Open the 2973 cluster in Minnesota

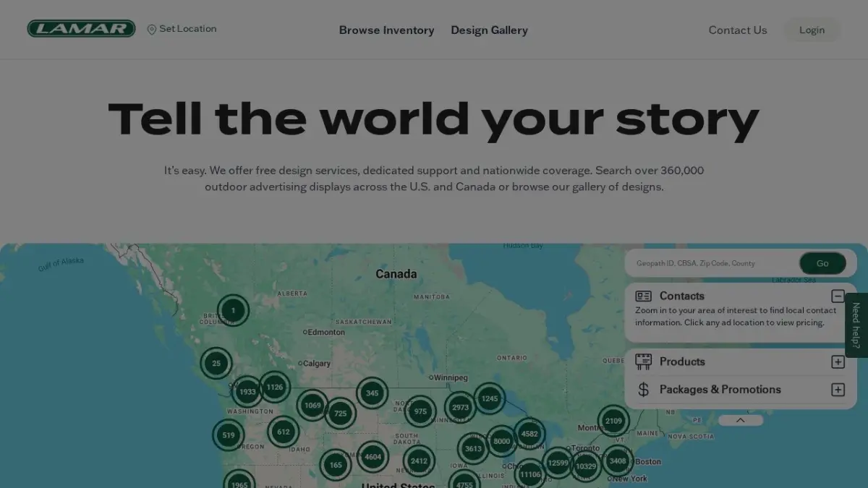click(461, 407)
